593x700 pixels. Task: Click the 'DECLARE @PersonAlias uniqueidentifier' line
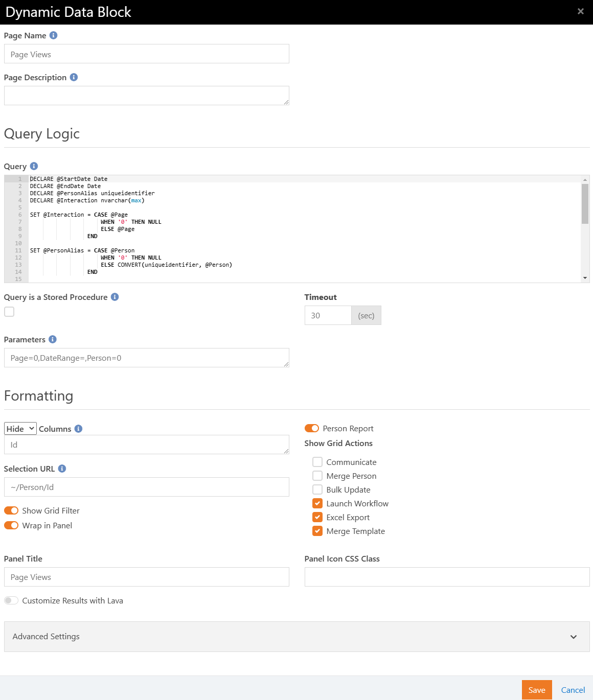(92, 193)
